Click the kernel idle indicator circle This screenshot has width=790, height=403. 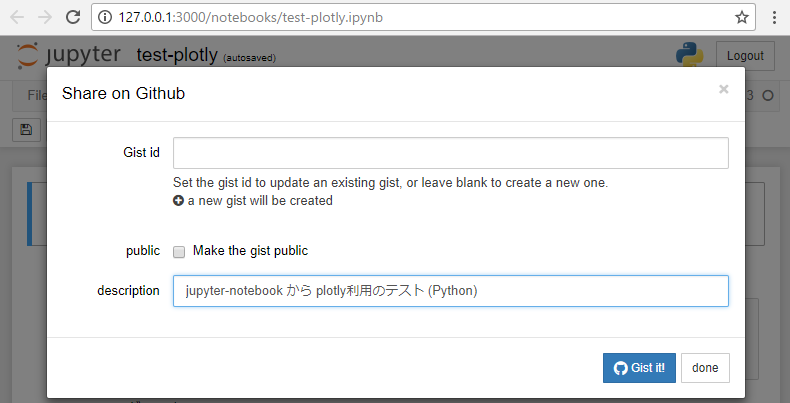point(768,95)
